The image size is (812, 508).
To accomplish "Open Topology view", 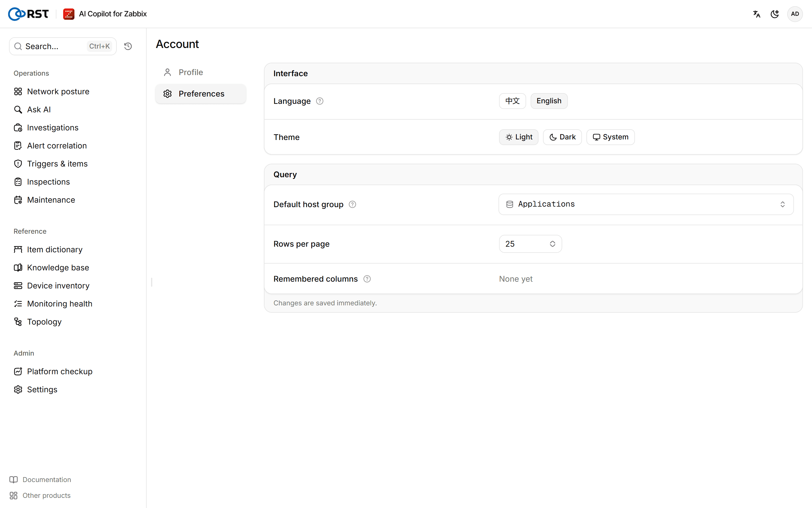I will [73, 322].
